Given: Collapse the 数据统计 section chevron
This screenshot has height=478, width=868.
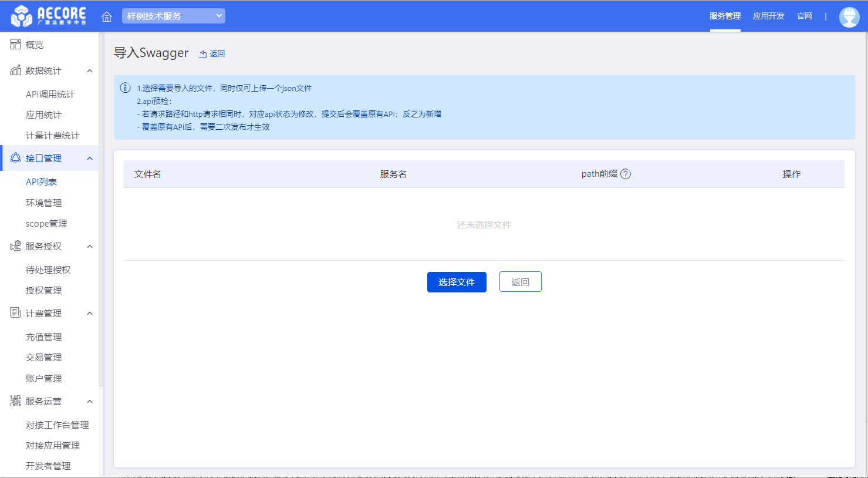Looking at the screenshot, I should (90, 71).
